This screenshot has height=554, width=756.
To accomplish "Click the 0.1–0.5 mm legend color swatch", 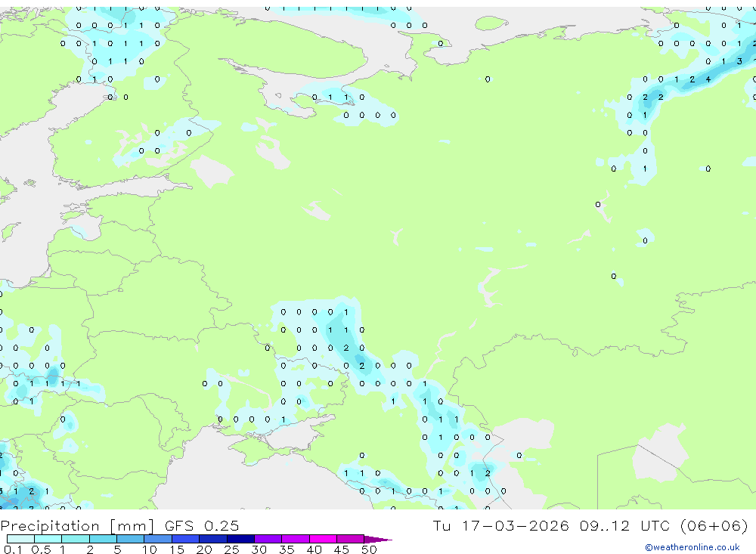I will coord(20,539).
